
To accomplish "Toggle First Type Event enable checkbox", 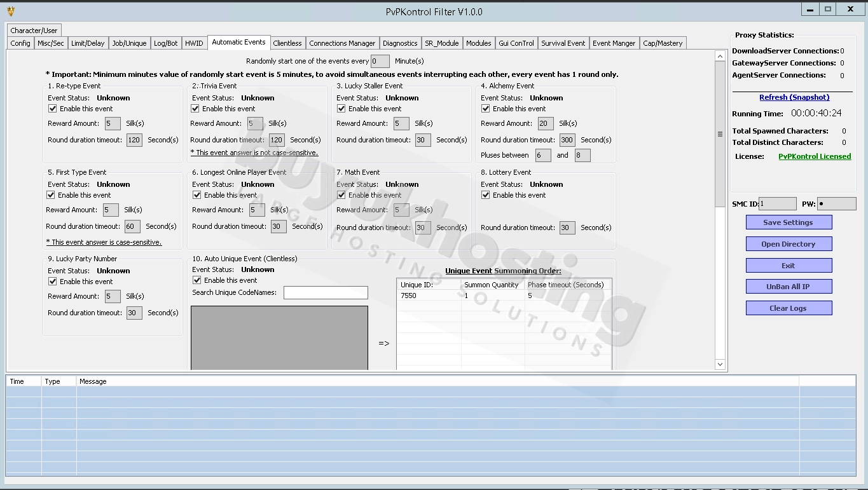I will coord(51,195).
